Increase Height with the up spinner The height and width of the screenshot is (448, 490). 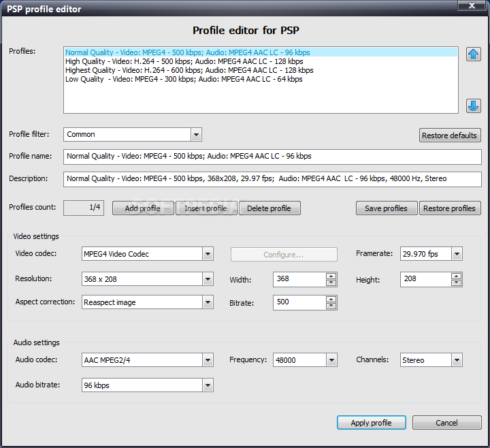(x=456, y=276)
